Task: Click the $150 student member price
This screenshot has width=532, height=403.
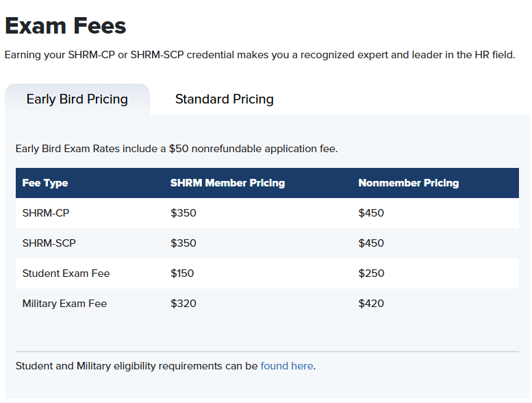Action: point(182,273)
